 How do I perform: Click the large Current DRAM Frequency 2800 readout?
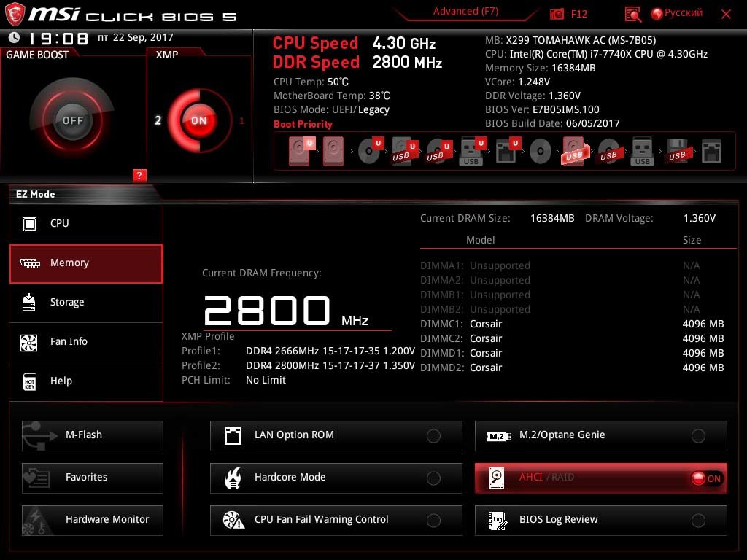coord(267,311)
